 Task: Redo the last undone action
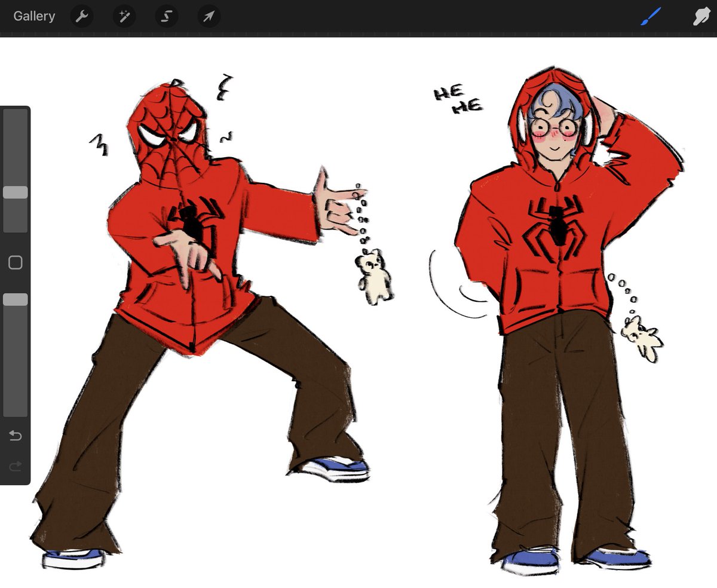tap(16, 467)
